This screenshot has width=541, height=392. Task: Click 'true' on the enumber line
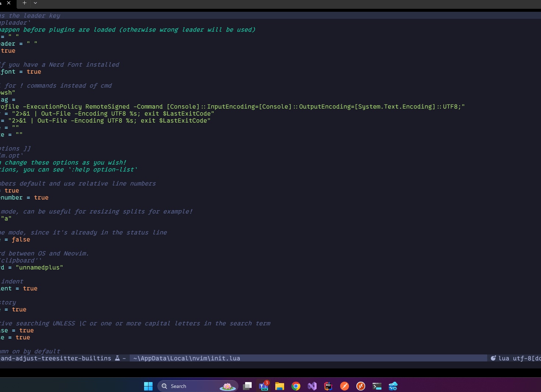click(x=41, y=198)
